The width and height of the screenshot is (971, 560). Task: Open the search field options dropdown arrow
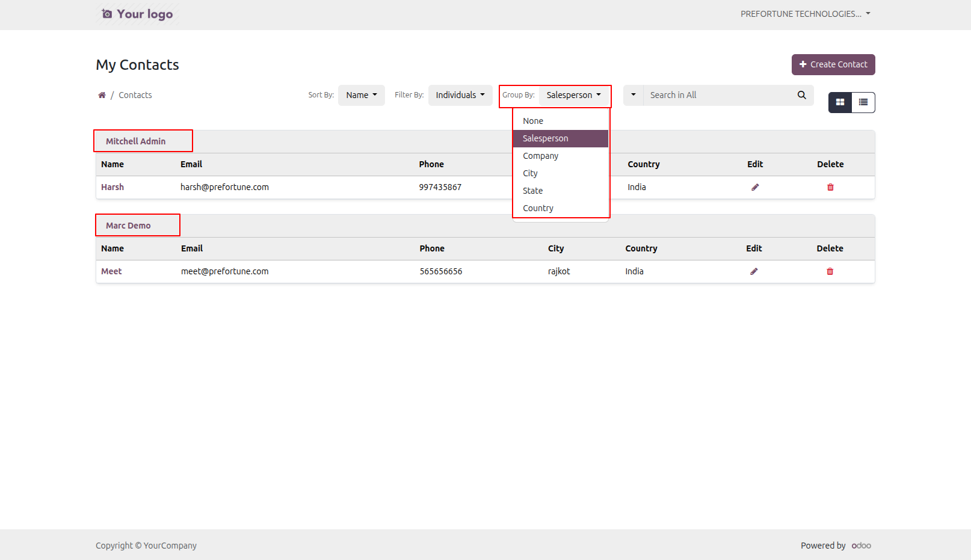[633, 95]
